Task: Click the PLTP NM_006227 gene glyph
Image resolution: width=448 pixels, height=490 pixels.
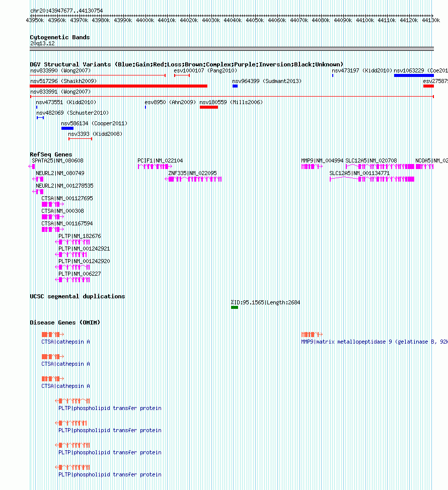Action: [x=72, y=280]
